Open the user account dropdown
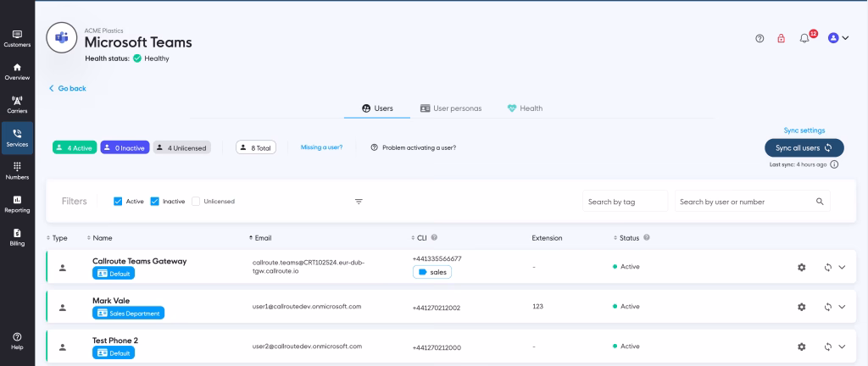 pyautogui.click(x=838, y=38)
